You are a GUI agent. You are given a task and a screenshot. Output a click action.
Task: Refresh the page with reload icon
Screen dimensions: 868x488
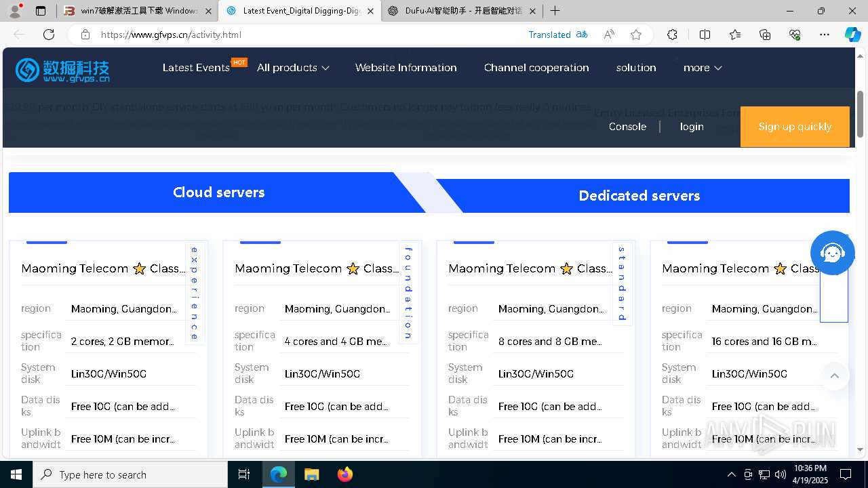[x=49, y=35]
